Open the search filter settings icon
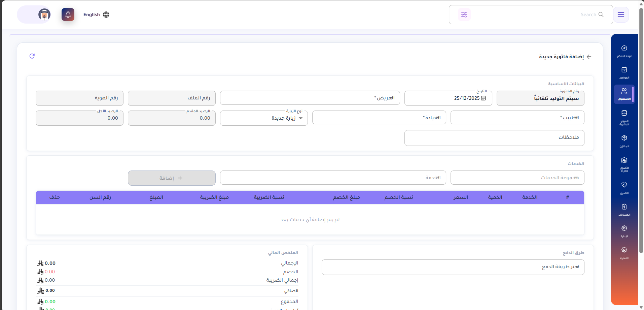This screenshot has height=310, width=644. coord(464,14)
